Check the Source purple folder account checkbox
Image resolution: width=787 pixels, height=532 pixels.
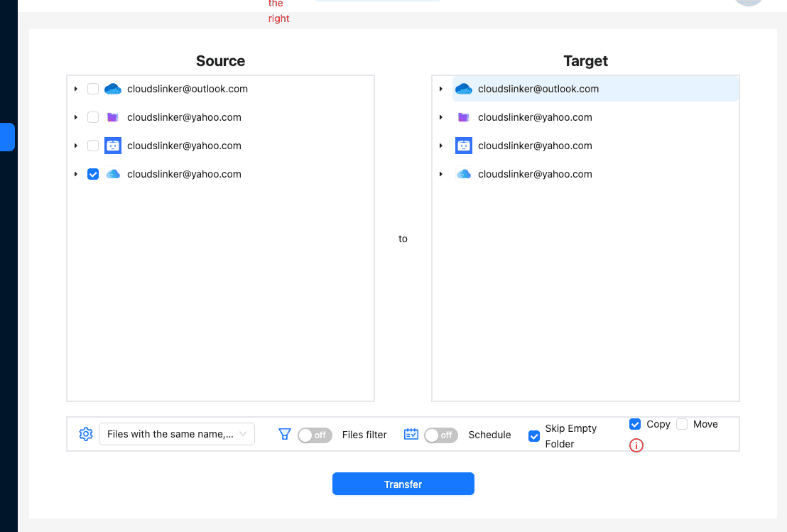[x=93, y=117]
